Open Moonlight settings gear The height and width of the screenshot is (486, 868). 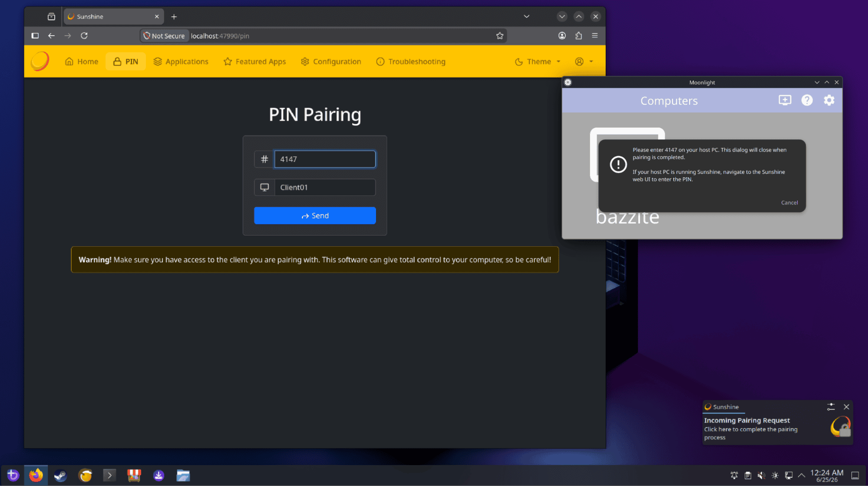(x=829, y=100)
